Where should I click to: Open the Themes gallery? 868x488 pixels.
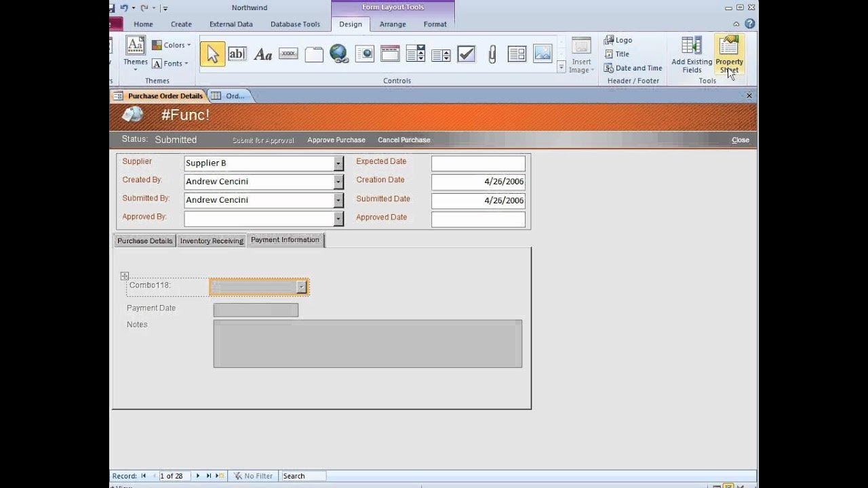136,53
